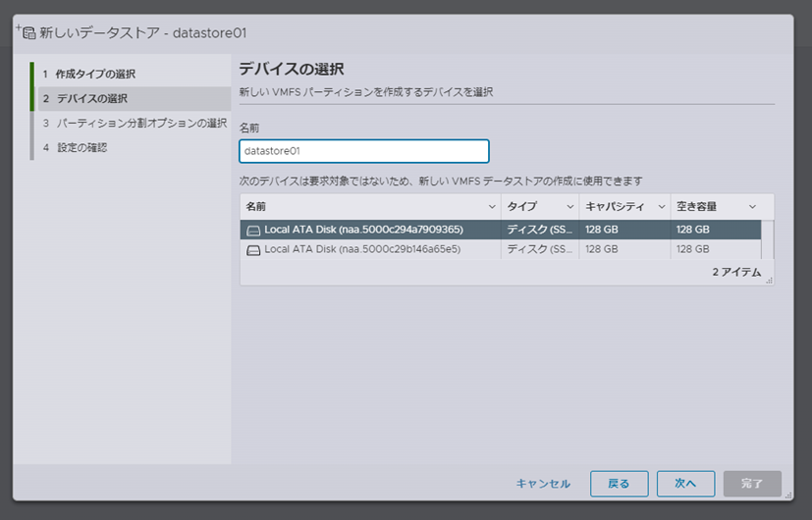Click the new datastore icon in title
Viewport: 812px width, 520px height.
[x=26, y=32]
